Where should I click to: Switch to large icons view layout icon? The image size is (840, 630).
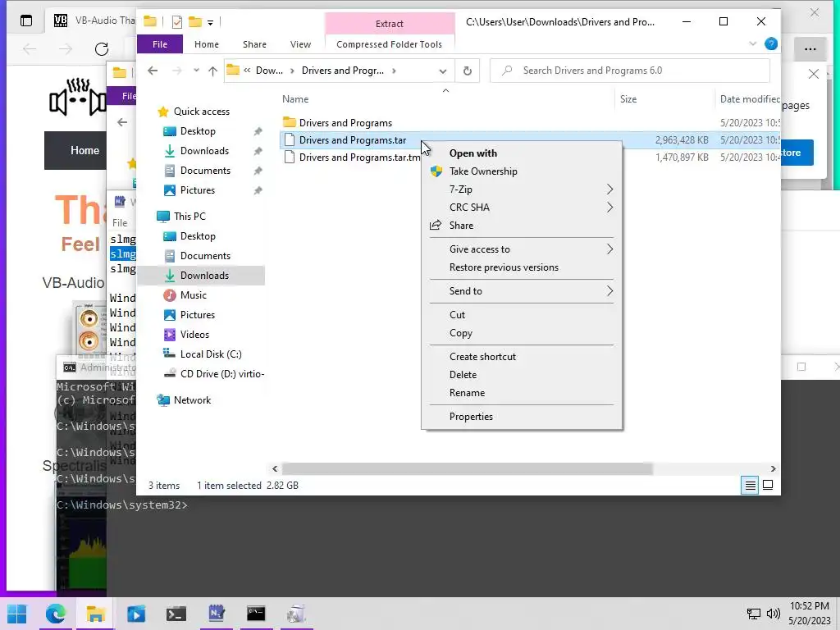768,486
